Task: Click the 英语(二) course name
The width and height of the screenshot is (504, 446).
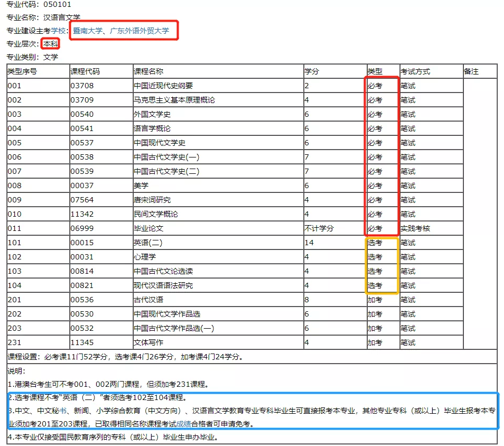Action: [148, 243]
